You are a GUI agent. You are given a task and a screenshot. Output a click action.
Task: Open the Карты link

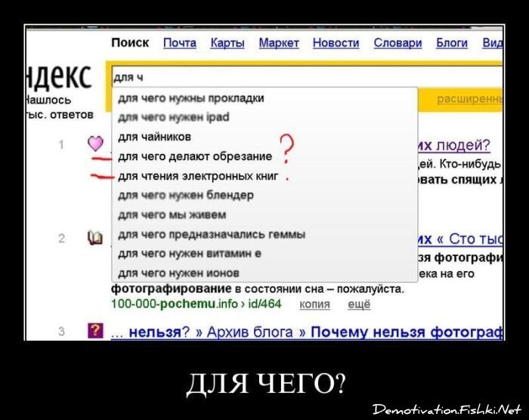[227, 43]
